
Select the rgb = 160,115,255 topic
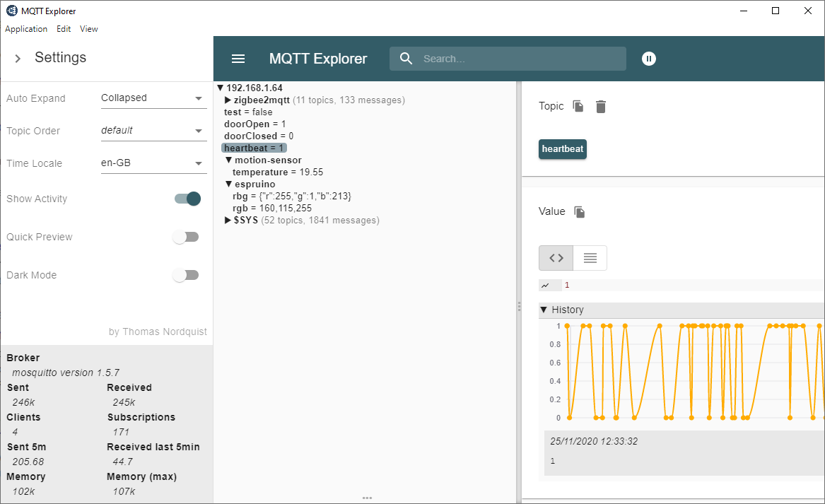(272, 209)
